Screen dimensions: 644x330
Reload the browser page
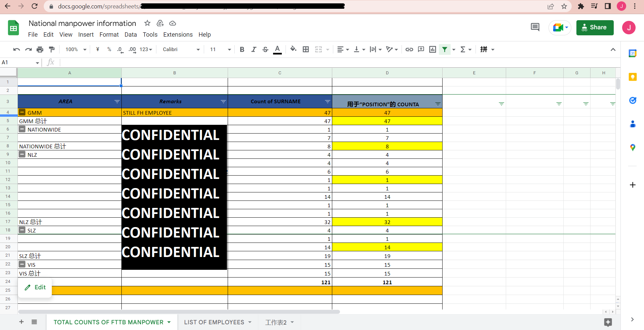(34, 6)
